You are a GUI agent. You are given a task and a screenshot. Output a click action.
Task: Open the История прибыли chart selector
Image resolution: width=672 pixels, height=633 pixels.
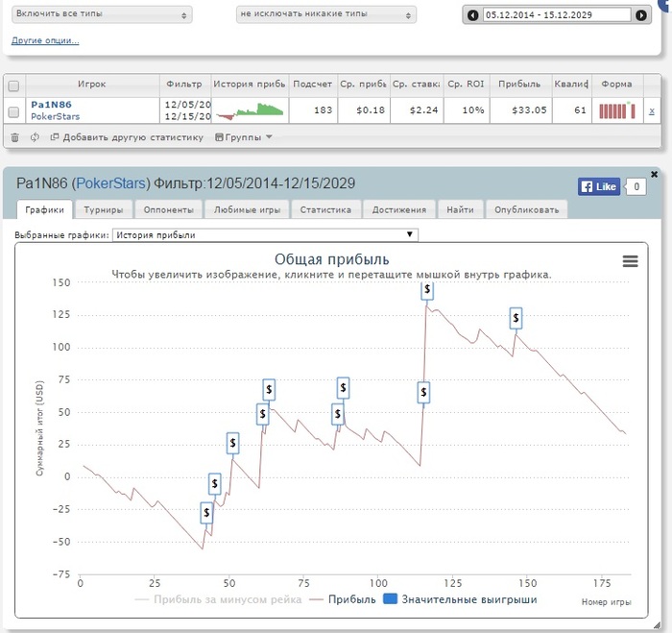pyautogui.click(x=265, y=235)
